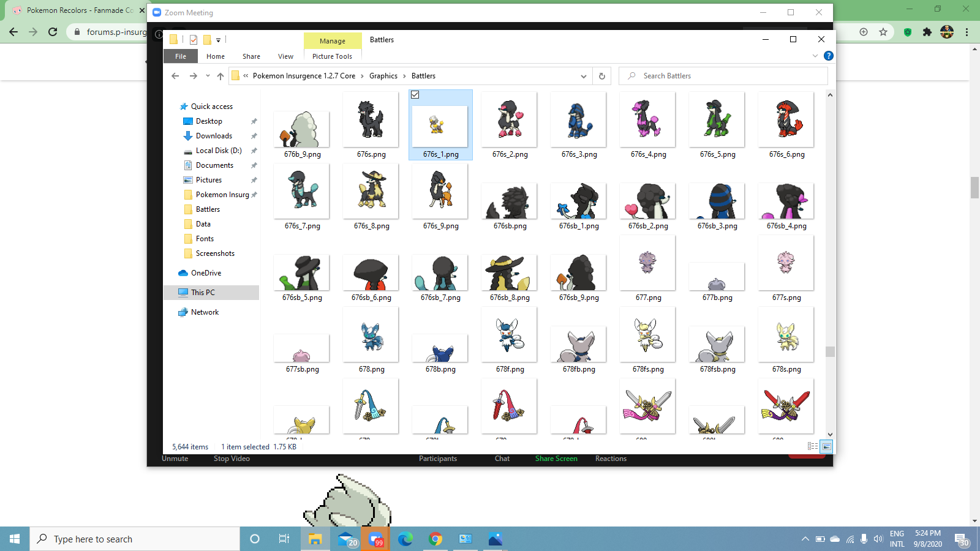Click Stop Video in Zoom

point(232,459)
